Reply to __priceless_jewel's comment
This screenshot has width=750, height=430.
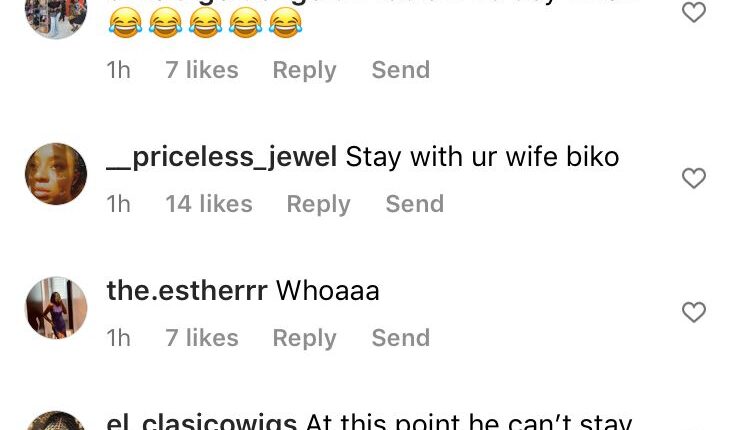tap(318, 204)
